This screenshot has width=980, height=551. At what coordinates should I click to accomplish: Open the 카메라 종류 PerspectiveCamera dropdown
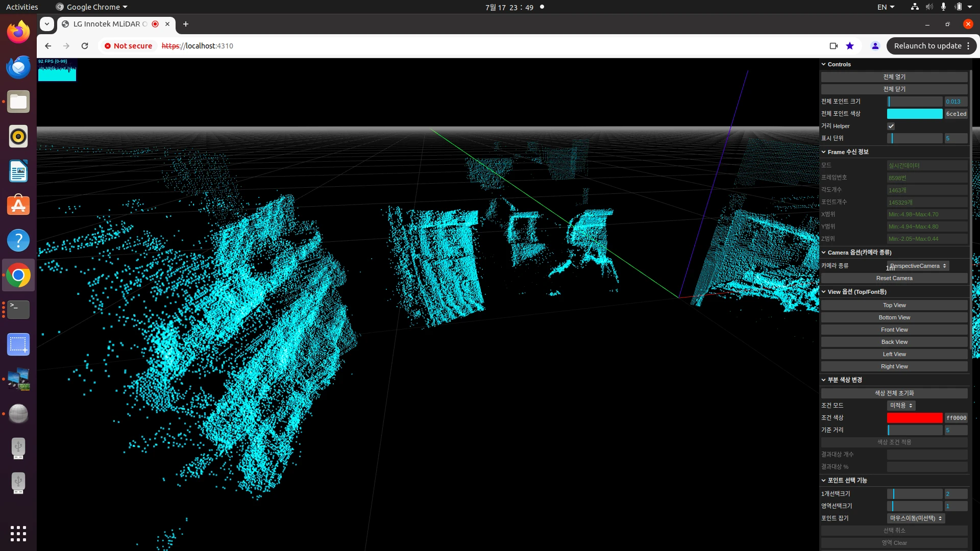pyautogui.click(x=918, y=266)
